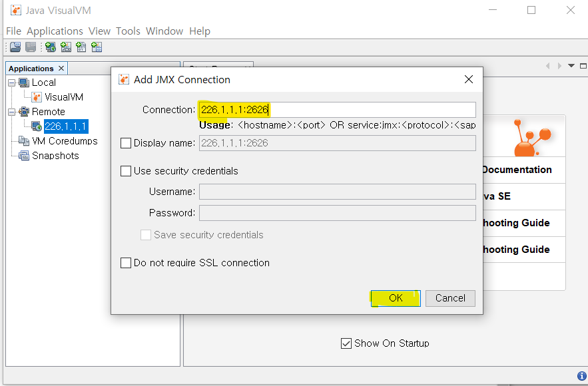Image resolution: width=588 pixels, height=386 pixels.
Task: Click the Display name text field
Action: (x=338, y=143)
